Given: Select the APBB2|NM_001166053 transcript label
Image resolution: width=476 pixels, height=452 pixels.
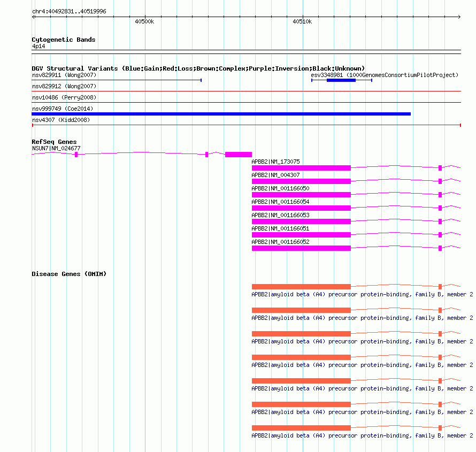Looking at the screenshot, I should tap(280, 215).
